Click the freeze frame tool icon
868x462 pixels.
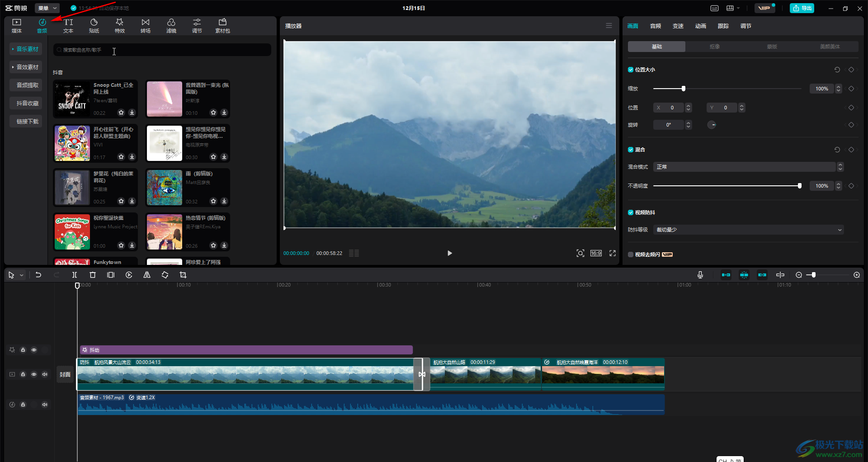pyautogui.click(x=111, y=275)
